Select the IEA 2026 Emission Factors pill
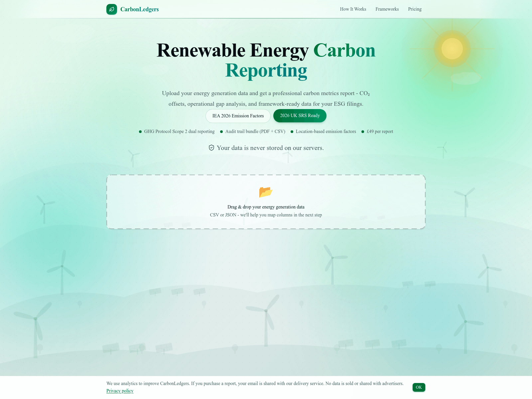Screen dimensions: 532x399 pos(238,116)
